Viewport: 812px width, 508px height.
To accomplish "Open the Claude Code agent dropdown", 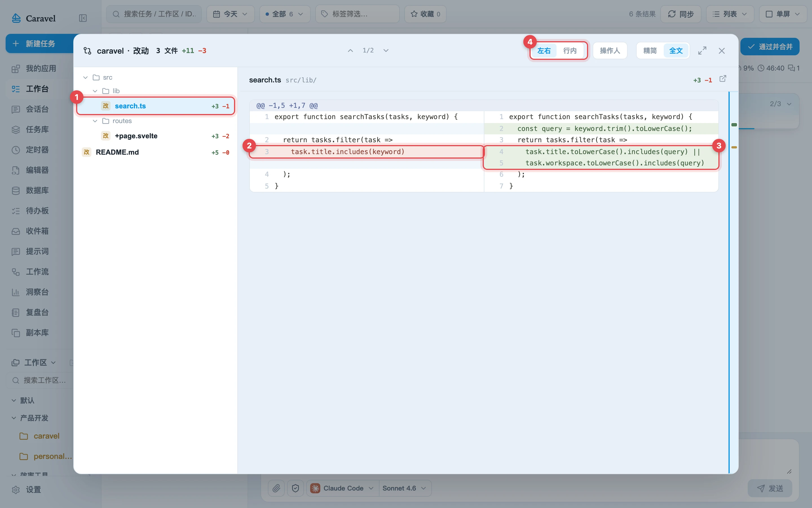I will pyautogui.click(x=342, y=488).
